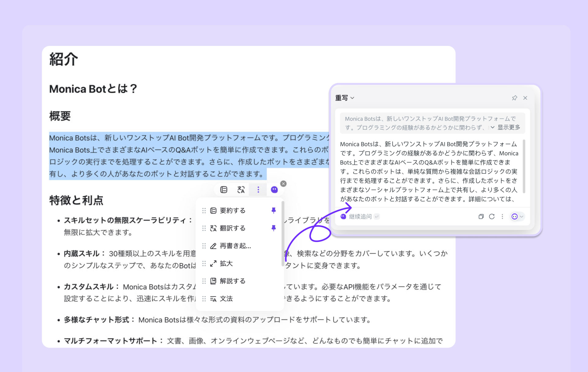Viewport: 588px width, 372px height.
Task: Click the action menu scrollbar
Action: click(x=283, y=233)
